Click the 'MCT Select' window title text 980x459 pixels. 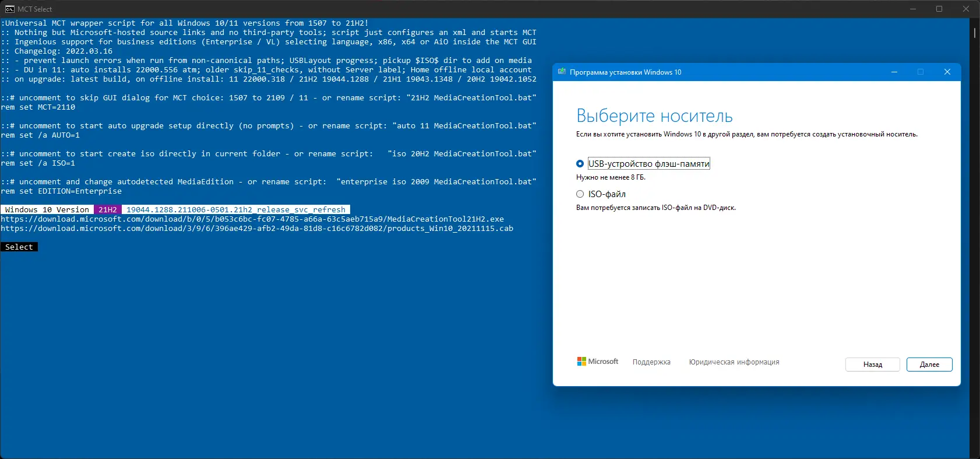(x=35, y=9)
